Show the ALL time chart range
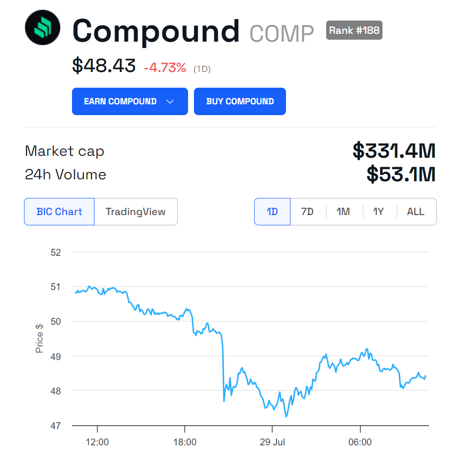This screenshot has width=476, height=461. click(x=416, y=212)
